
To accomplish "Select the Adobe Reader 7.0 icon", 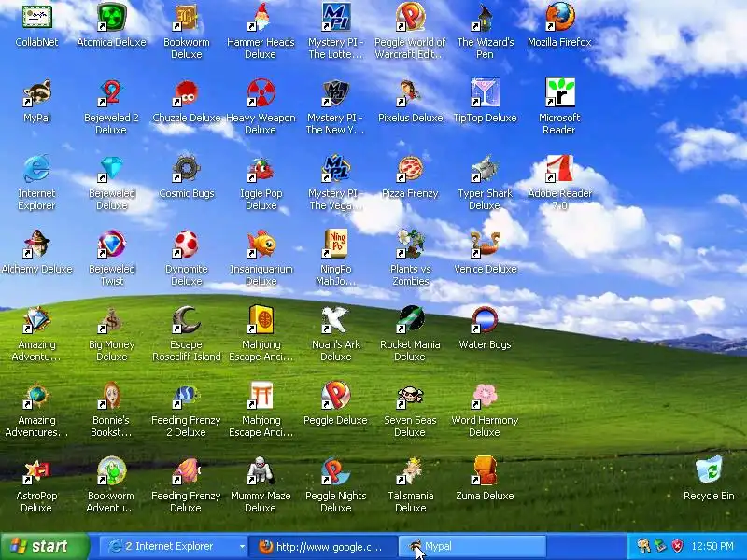I will tap(559, 169).
